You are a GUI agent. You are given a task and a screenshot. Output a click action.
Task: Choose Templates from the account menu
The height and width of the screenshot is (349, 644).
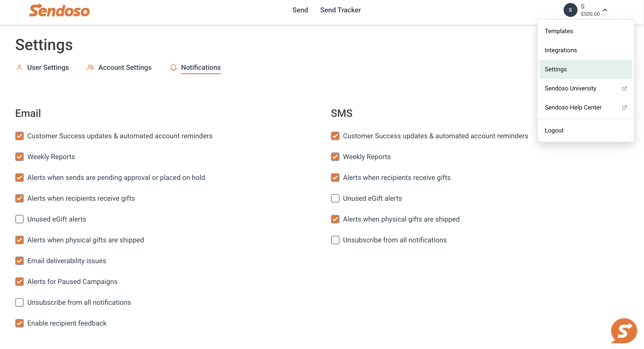[x=585, y=31]
